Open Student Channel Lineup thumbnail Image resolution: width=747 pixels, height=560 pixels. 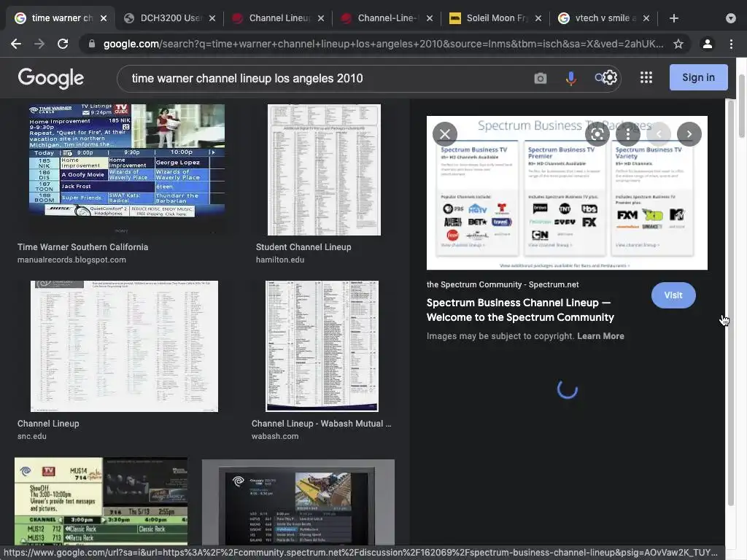coord(324,169)
